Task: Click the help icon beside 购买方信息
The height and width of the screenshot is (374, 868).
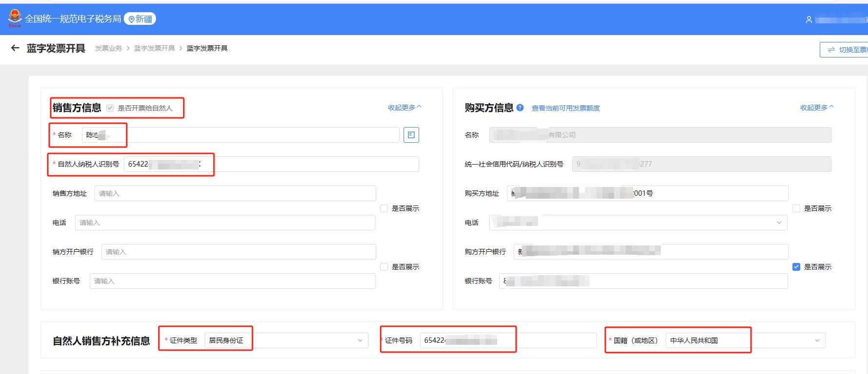Action: [520, 108]
